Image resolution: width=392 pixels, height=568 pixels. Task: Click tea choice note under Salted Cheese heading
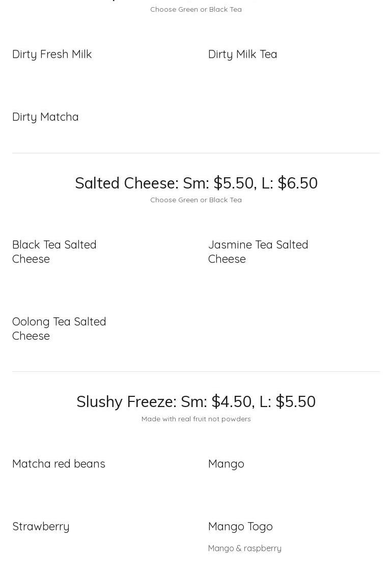click(x=196, y=200)
